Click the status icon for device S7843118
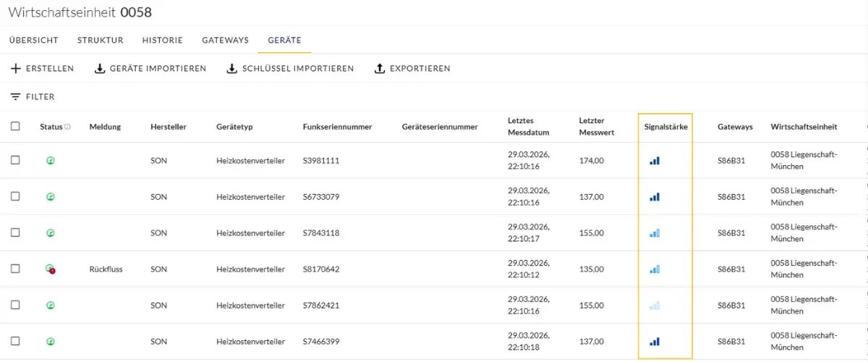The width and height of the screenshot is (868, 362). pos(51,233)
